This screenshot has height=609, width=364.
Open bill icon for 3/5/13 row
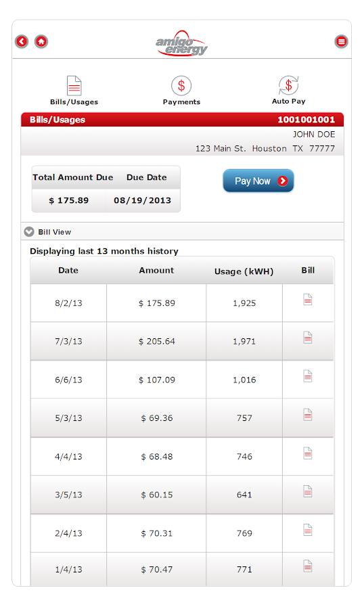pos(308,491)
